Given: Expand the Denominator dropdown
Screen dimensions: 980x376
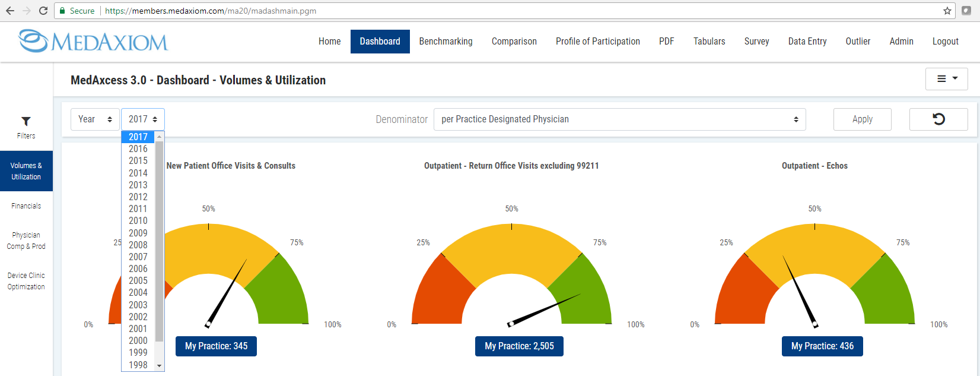Looking at the screenshot, I should [619, 119].
